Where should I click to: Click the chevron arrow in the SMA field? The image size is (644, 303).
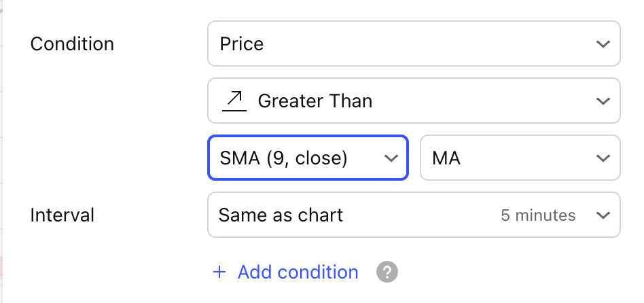tap(391, 158)
